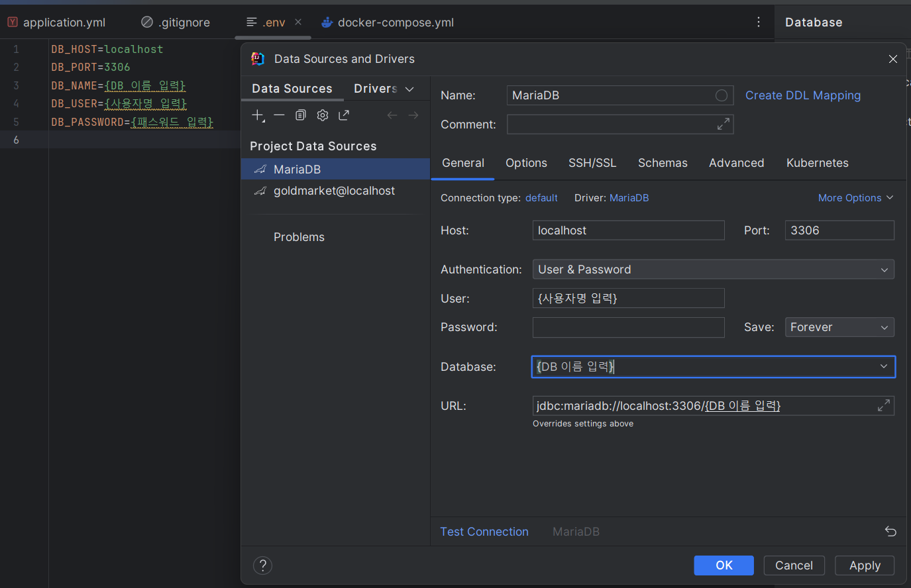The image size is (911, 588).
Task: Click the Host field containing localhost
Action: [628, 230]
